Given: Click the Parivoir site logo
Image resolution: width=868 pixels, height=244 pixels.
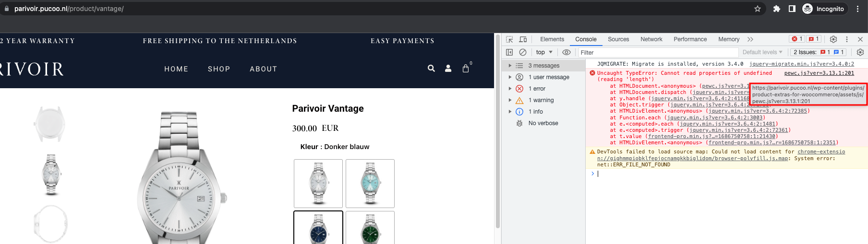Looking at the screenshot, I should click(32, 69).
